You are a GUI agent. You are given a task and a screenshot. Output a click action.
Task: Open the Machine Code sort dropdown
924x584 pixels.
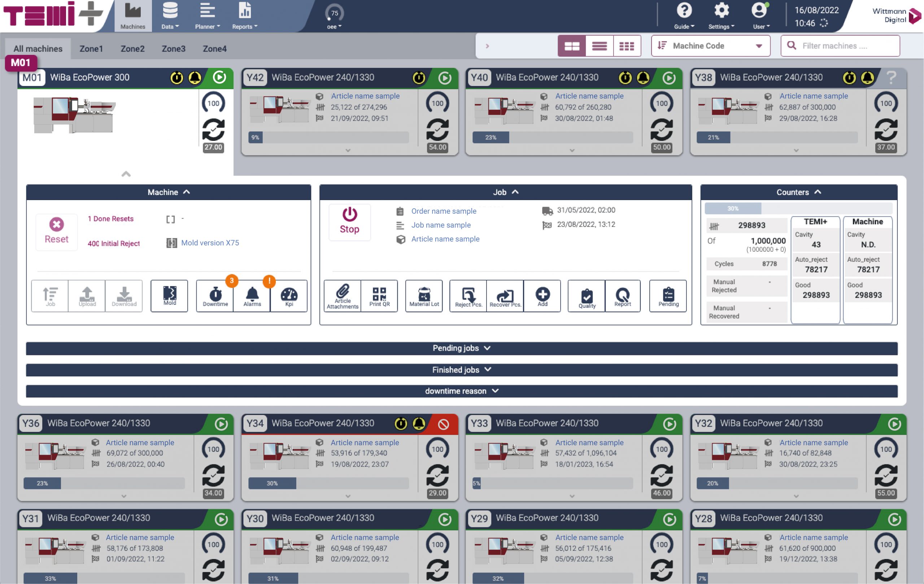(711, 46)
